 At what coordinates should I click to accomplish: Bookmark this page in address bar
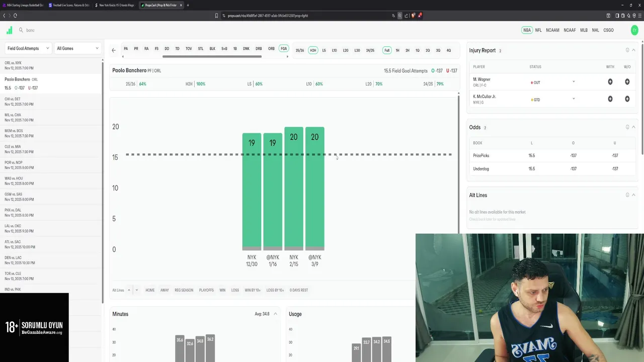[x=217, y=16]
